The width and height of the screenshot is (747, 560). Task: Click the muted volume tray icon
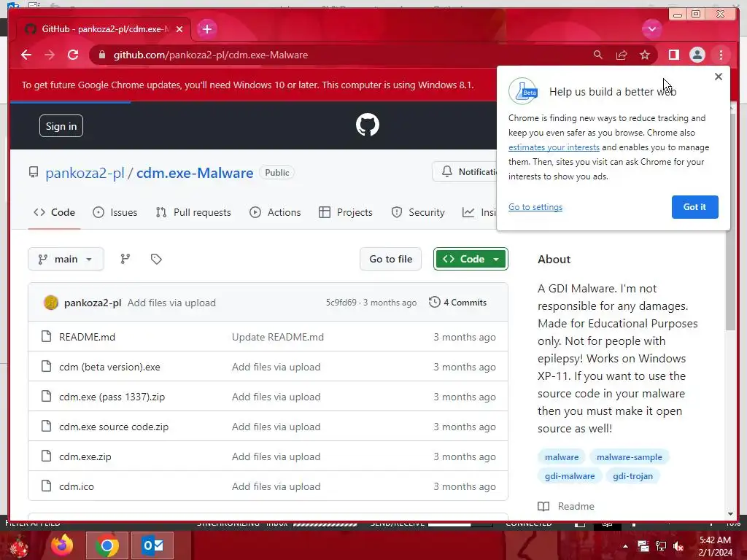[x=678, y=546]
